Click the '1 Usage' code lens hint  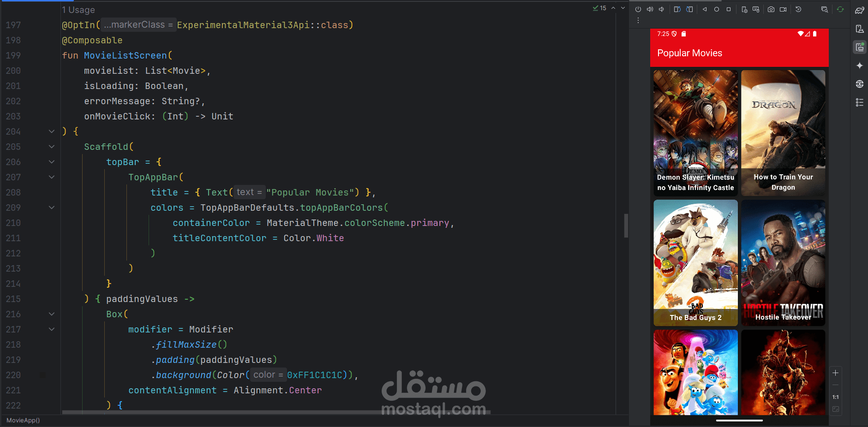(x=78, y=10)
